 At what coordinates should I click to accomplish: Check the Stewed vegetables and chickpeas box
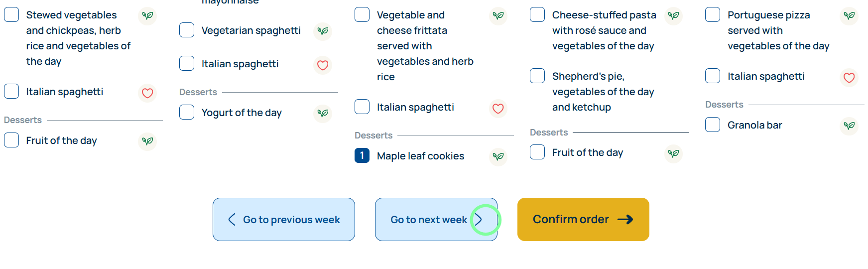[x=11, y=14]
